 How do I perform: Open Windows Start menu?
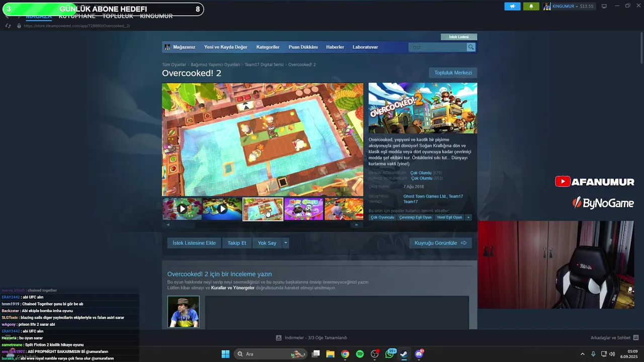(x=225, y=354)
